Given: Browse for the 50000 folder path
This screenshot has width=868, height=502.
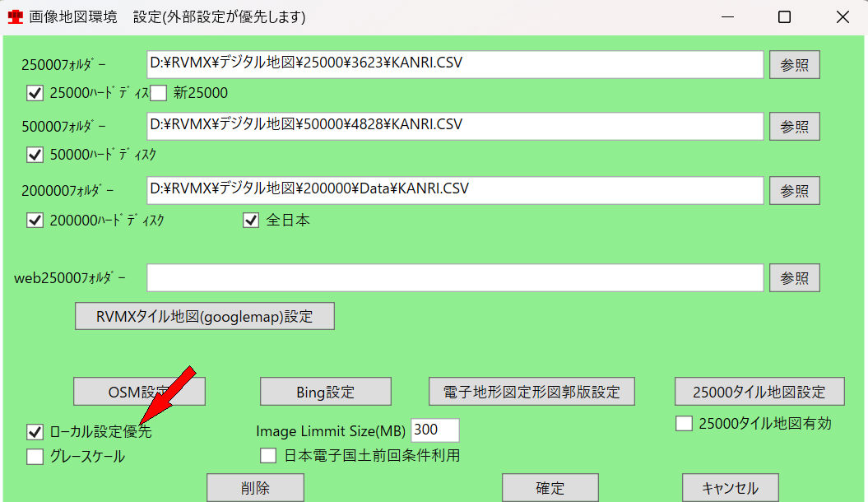Looking at the screenshot, I should click(794, 126).
